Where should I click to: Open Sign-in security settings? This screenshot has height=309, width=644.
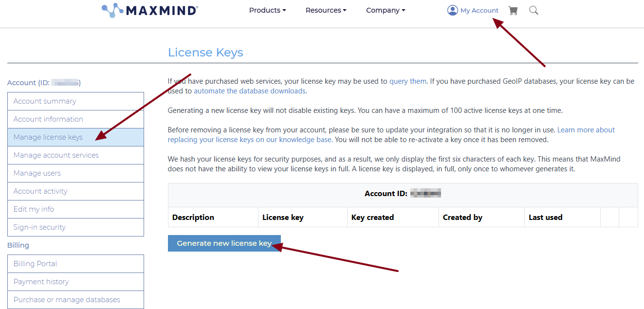[x=75, y=227]
